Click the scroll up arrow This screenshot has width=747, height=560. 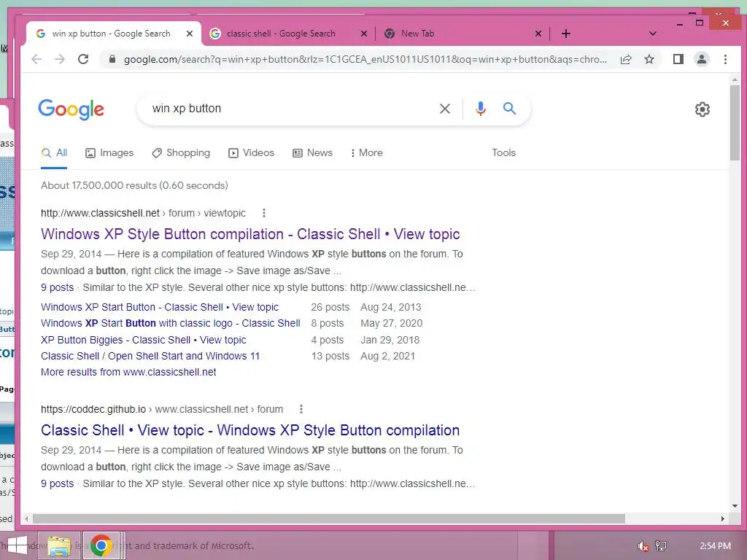pos(735,80)
